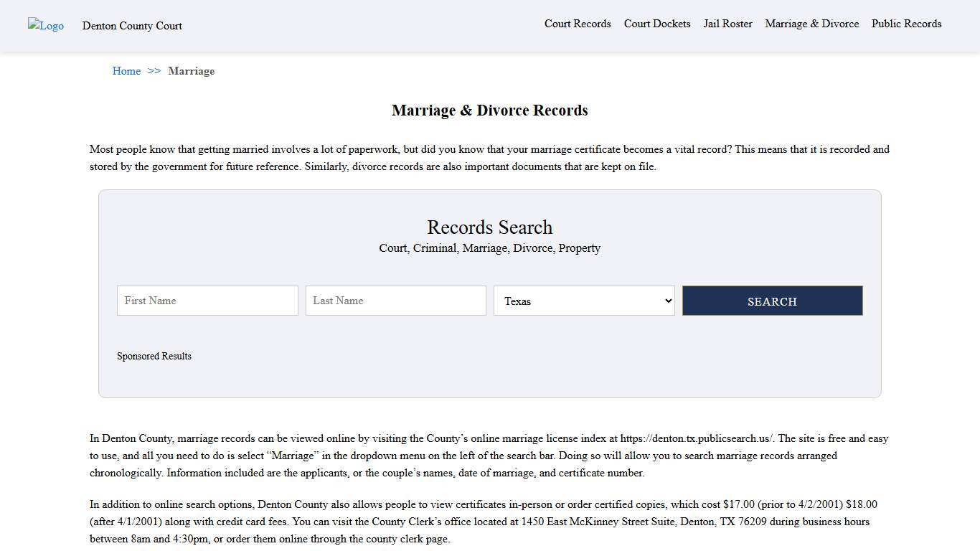980x551 pixels.
Task: Click the Marriage breadcrumb label
Action: pyautogui.click(x=192, y=71)
